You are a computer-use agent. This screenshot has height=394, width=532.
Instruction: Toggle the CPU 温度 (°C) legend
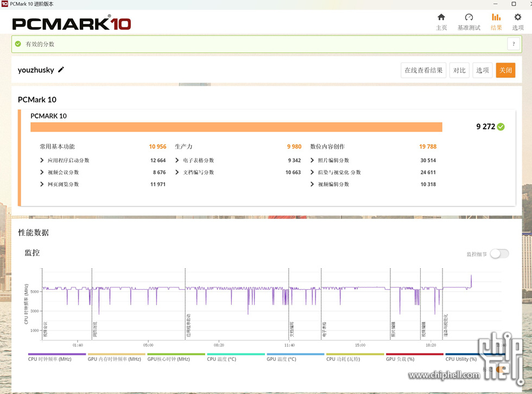(x=236, y=358)
